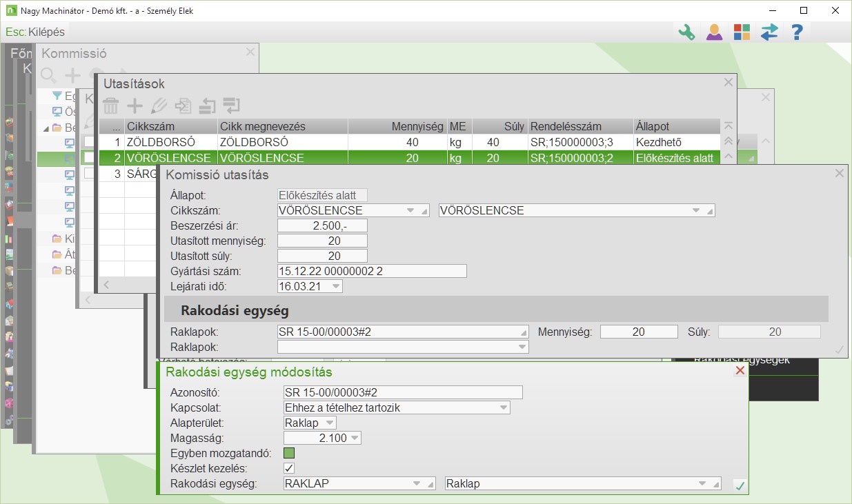Click the first Raklapok field SR 15-00/00003#2
This screenshot has width=852, height=504.
[403, 332]
